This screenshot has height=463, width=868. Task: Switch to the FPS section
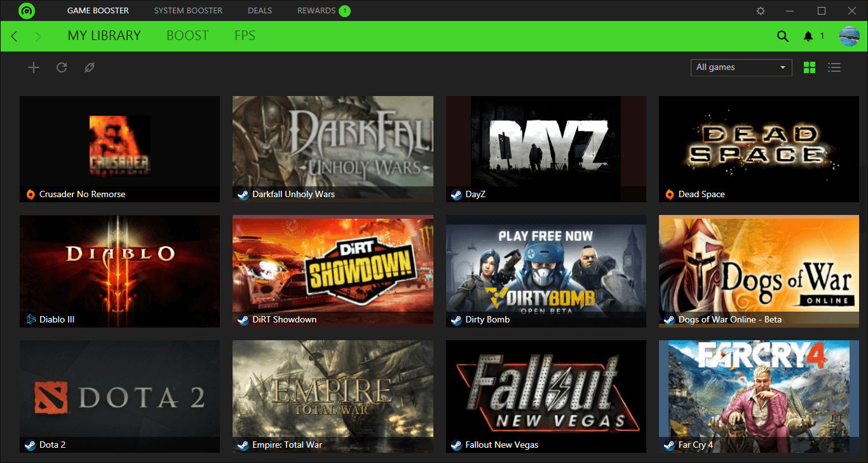click(x=245, y=36)
